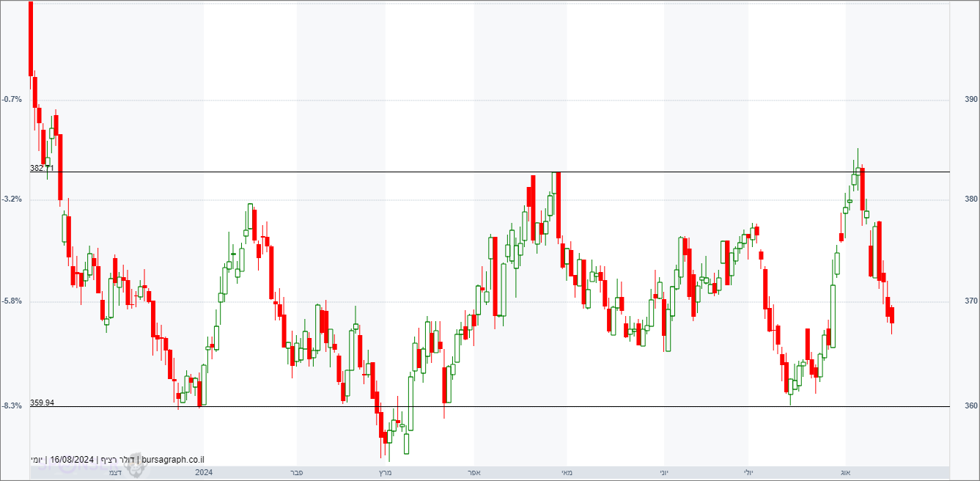Click the 382.71 resistance line label
Screen dimensions: 980x481
point(42,168)
